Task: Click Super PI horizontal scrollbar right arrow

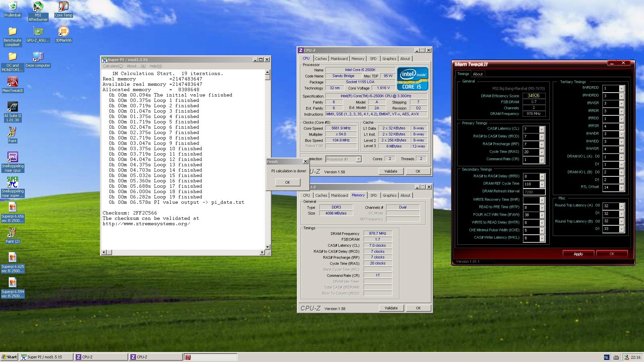Action: [x=262, y=252]
